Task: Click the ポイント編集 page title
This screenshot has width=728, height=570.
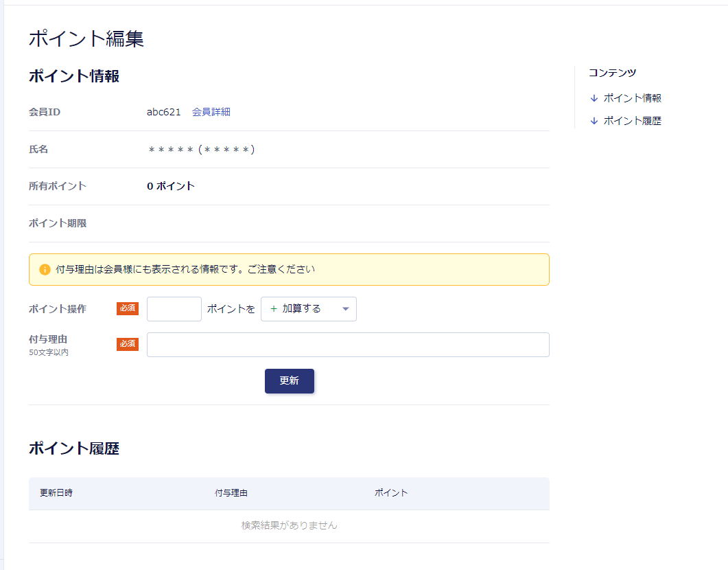Action: [x=86, y=39]
